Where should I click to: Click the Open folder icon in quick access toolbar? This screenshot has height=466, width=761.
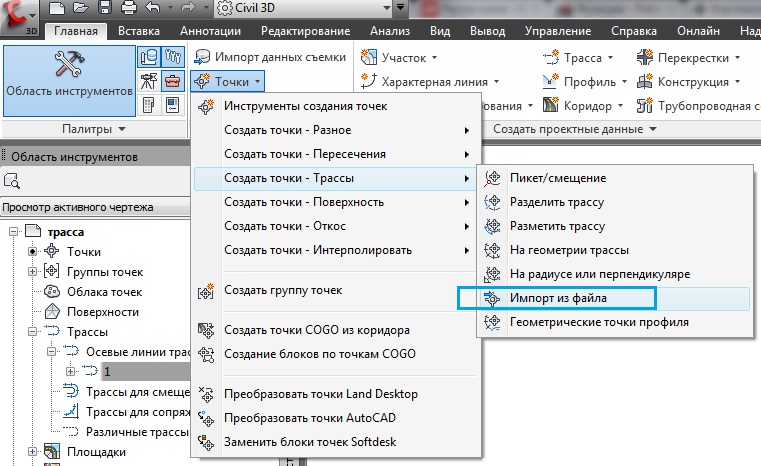81,8
